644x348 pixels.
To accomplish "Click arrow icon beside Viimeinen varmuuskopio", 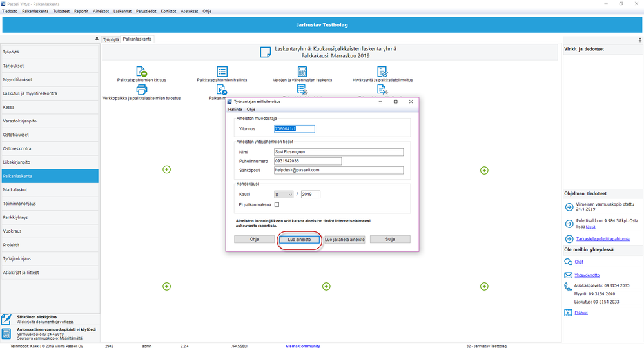I will coord(569,207).
